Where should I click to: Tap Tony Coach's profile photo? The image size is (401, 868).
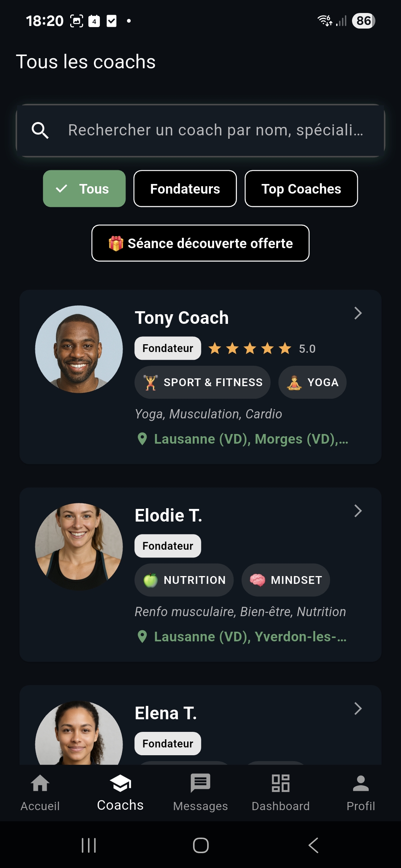pos(79,349)
